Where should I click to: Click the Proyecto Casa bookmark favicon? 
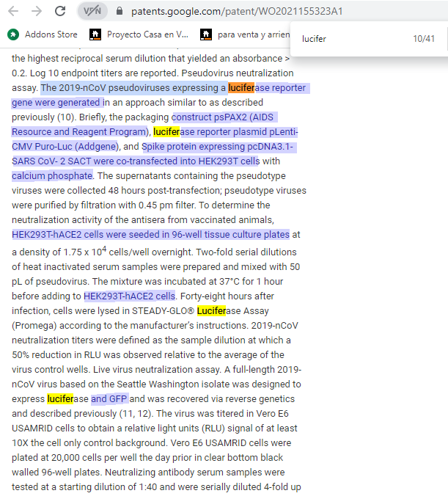[95, 34]
